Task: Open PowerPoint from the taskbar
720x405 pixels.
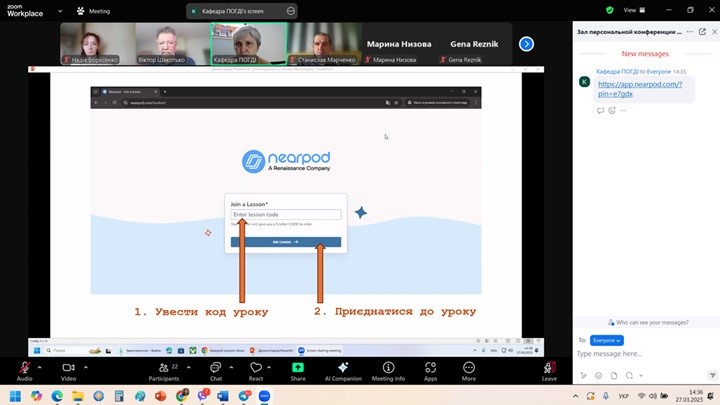Action: pos(160,396)
